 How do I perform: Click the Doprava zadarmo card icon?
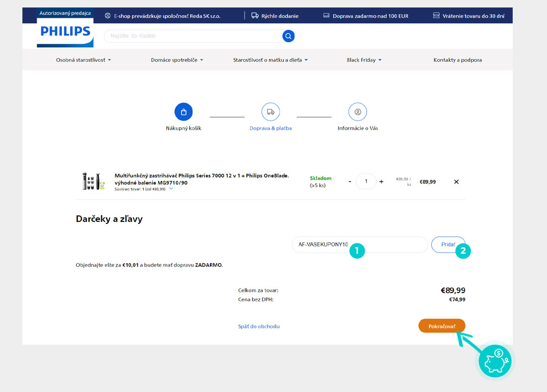click(x=326, y=16)
